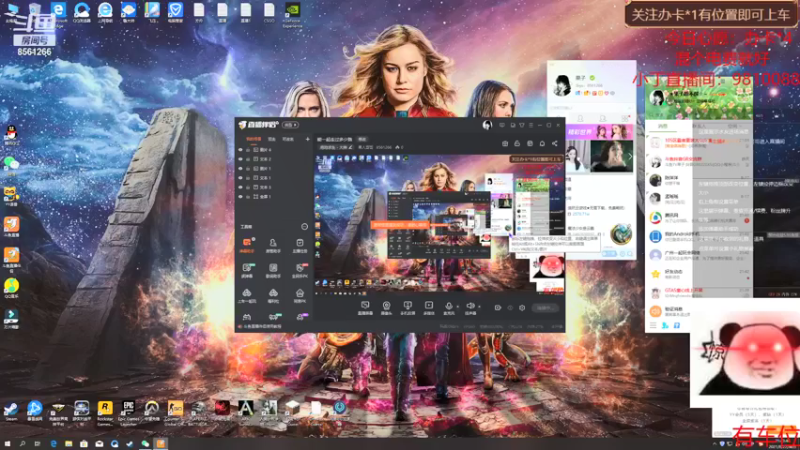800x450 pixels.
Task: Open the Windows Start menu
Action: pos(7,444)
